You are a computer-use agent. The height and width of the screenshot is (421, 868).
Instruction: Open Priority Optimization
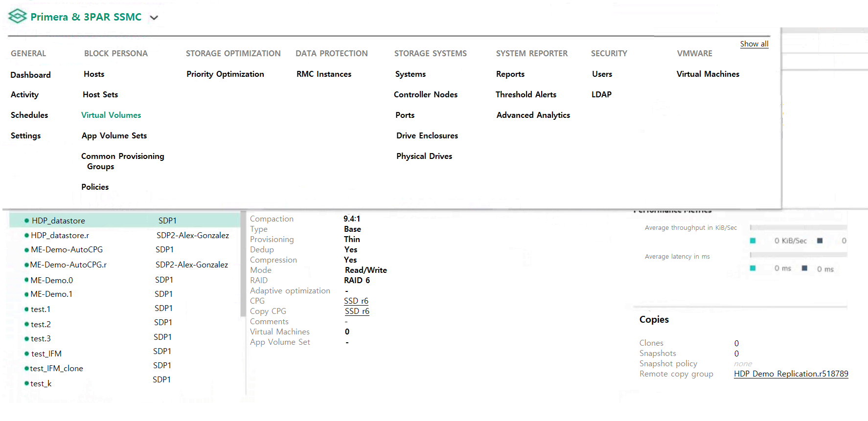(225, 74)
